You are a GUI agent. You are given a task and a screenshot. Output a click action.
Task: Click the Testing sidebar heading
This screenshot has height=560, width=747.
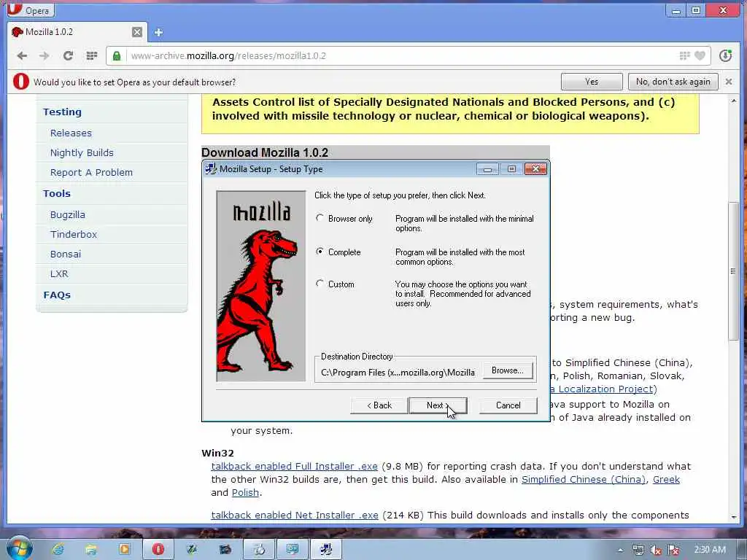point(62,112)
